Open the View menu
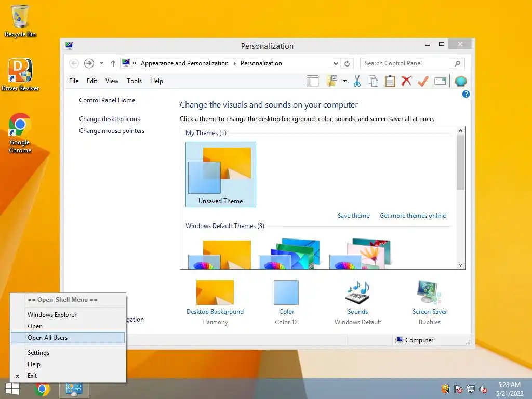Image resolution: width=532 pixels, height=399 pixels. click(x=112, y=81)
